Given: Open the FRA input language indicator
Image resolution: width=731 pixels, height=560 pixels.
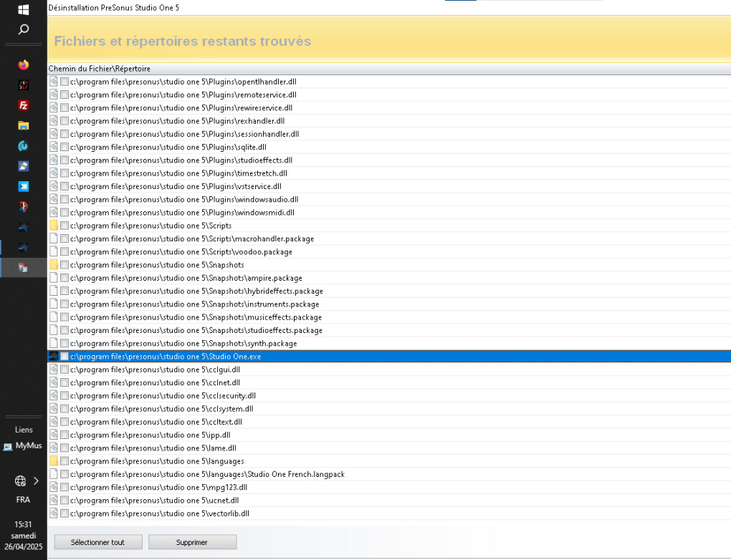Looking at the screenshot, I should click(23, 499).
